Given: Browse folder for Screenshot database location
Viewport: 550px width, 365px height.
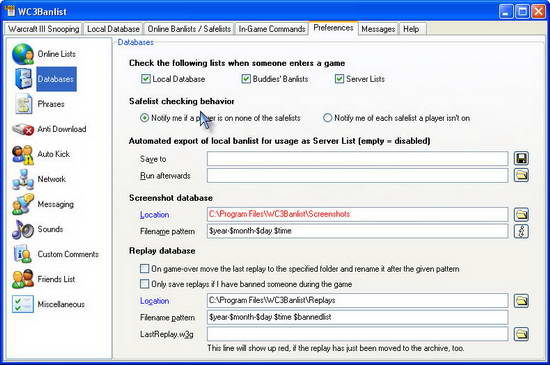Looking at the screenshot, I should [521, 214].
